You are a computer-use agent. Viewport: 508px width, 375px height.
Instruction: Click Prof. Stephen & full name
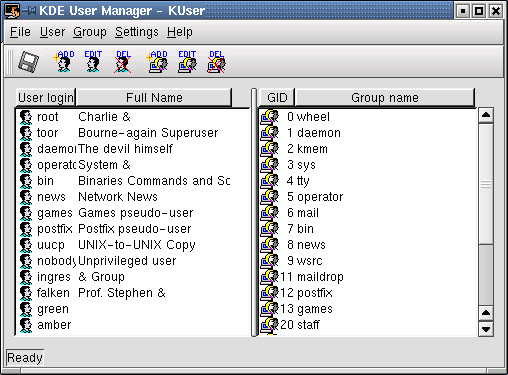[x=122, y=293]
